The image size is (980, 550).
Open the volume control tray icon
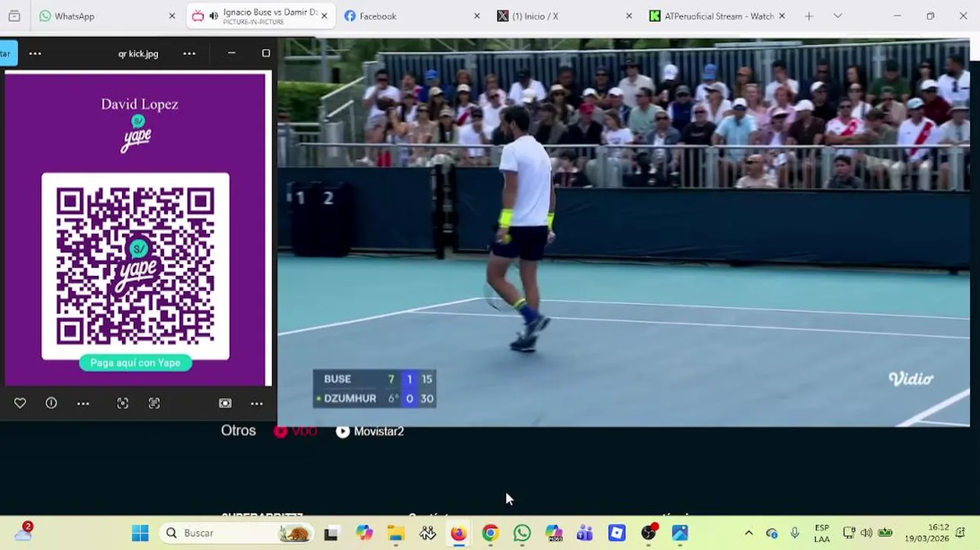click(866, 533)
